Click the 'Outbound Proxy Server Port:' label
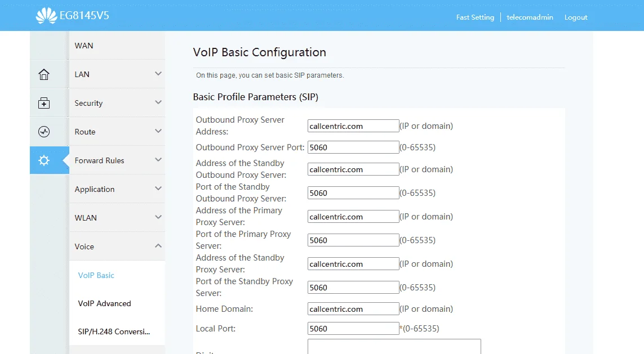Image resolution: width=644 pixels, height=354 pixels. coord(250,147)
